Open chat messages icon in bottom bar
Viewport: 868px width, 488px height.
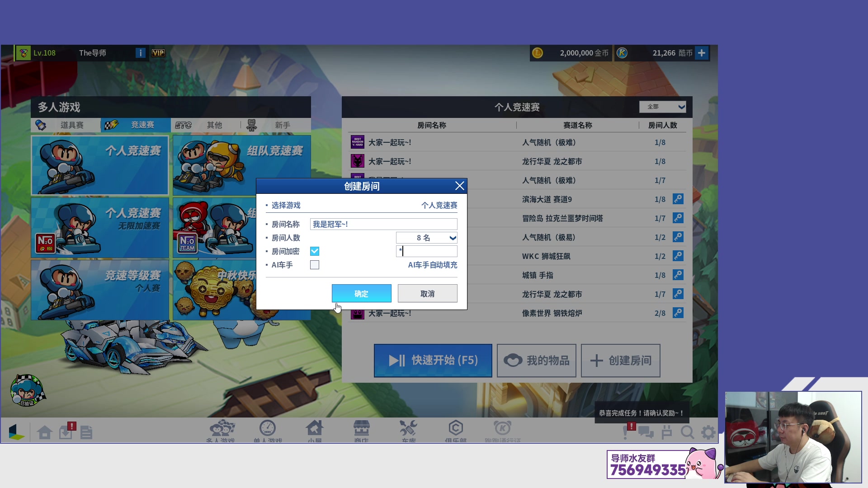646,432
